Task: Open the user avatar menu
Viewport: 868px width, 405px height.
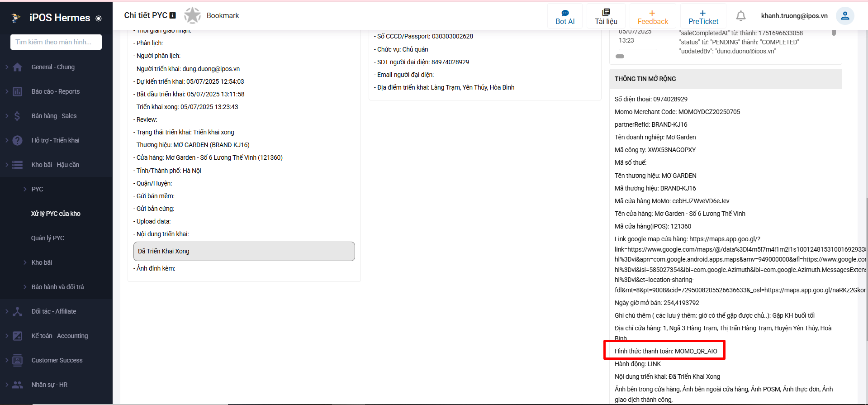Action: pos(845,16)
